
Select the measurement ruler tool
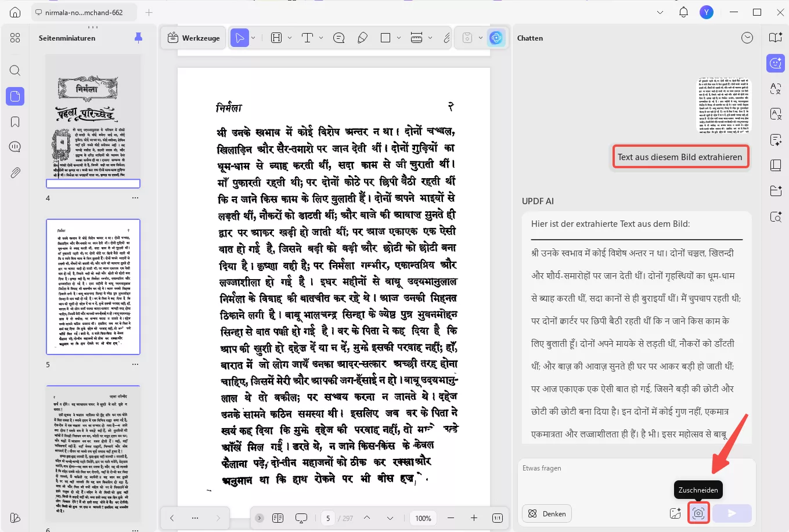416,38
